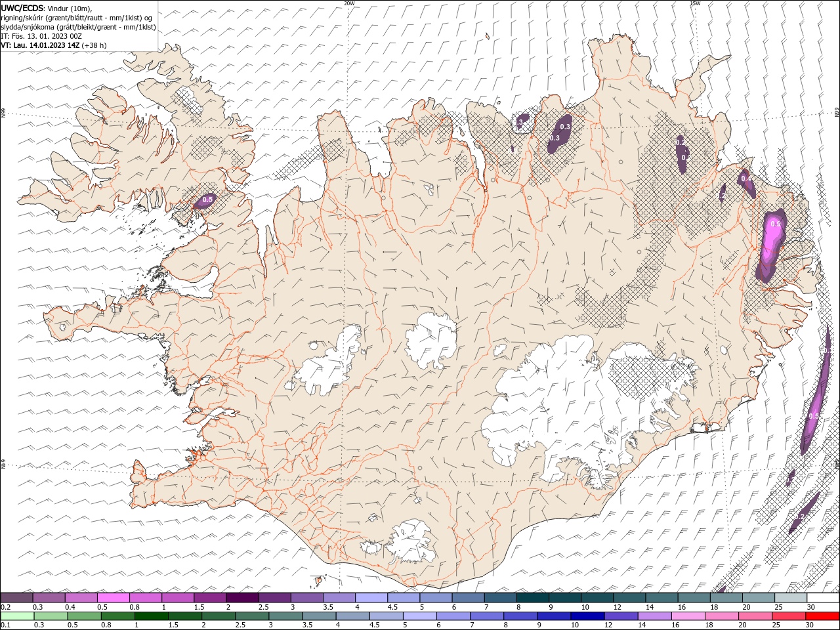
Task: Click the 'VT: Lau. 14.01.2023 14Z (+38 h)' line
Action: pos(54,45)
